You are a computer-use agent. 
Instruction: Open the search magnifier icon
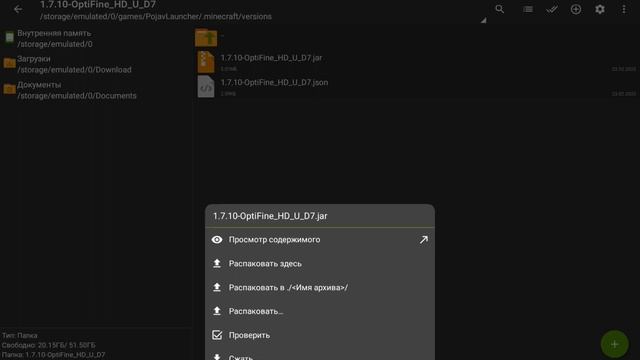pyautogui.click(x=500, y=9)
